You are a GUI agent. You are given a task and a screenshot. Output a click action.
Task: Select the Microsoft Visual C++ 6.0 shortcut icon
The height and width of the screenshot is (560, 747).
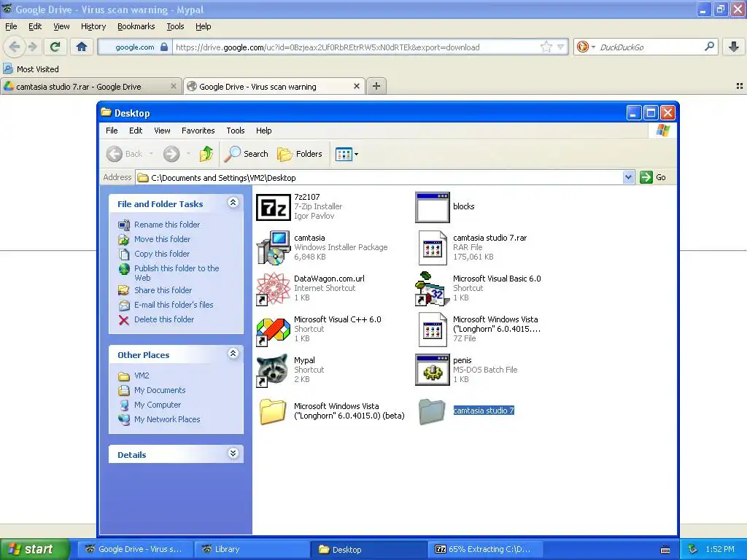274,330
